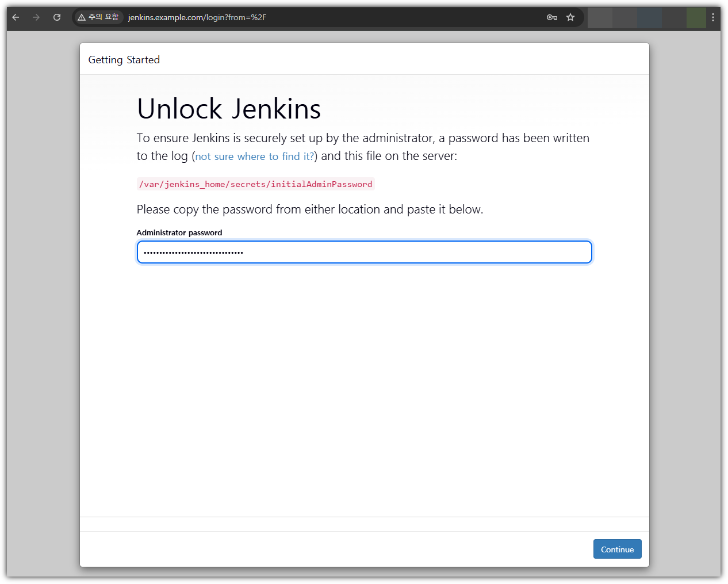Viewport: 728px width, 584px height.
Task: Click the browser forward arrow
Action: pos(36,17)
